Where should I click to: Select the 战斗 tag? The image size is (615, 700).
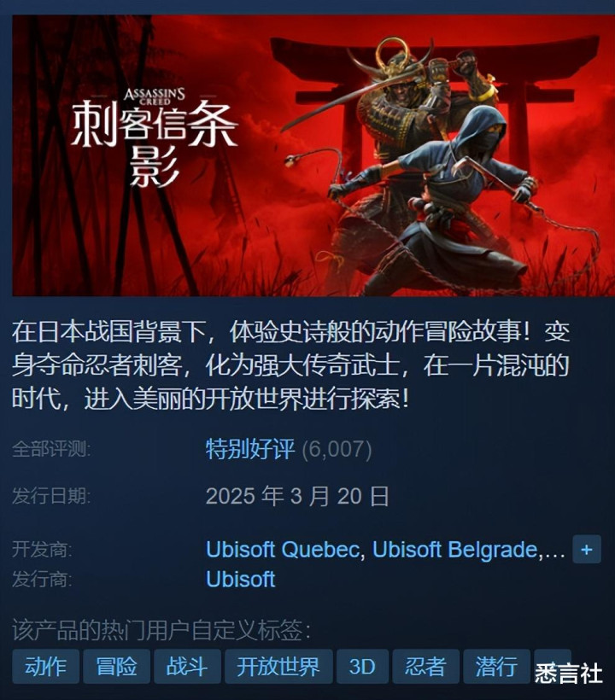(x=187, y=667)
